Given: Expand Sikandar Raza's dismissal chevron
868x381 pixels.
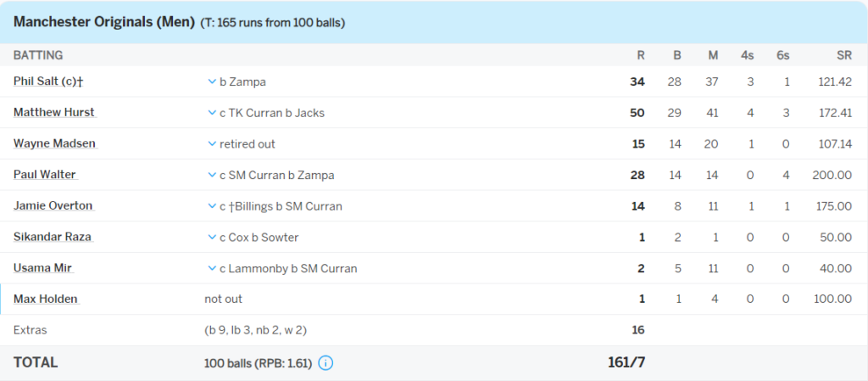Looking at the screenshot, I should 212,238.
